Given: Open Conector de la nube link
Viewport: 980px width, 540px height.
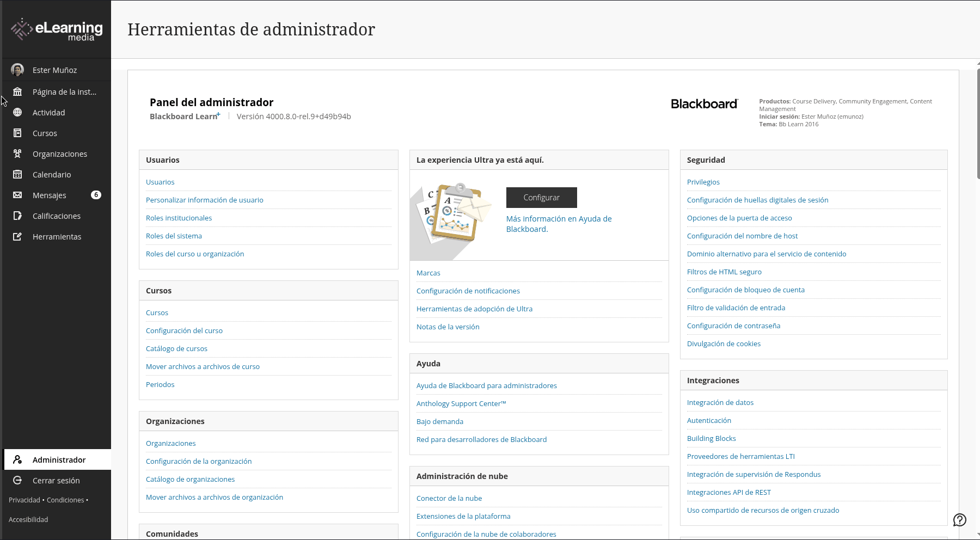Looking at the screenshot, I should coord(449,498).
